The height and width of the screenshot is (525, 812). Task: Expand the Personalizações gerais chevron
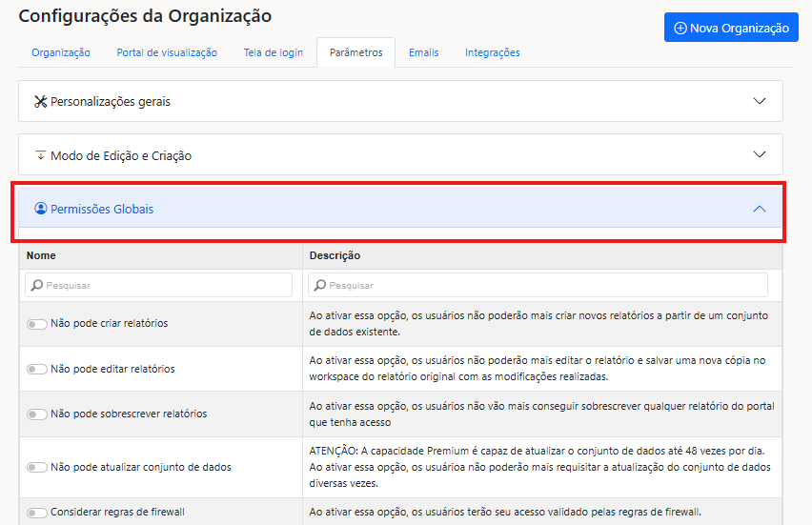pos(760,101)
